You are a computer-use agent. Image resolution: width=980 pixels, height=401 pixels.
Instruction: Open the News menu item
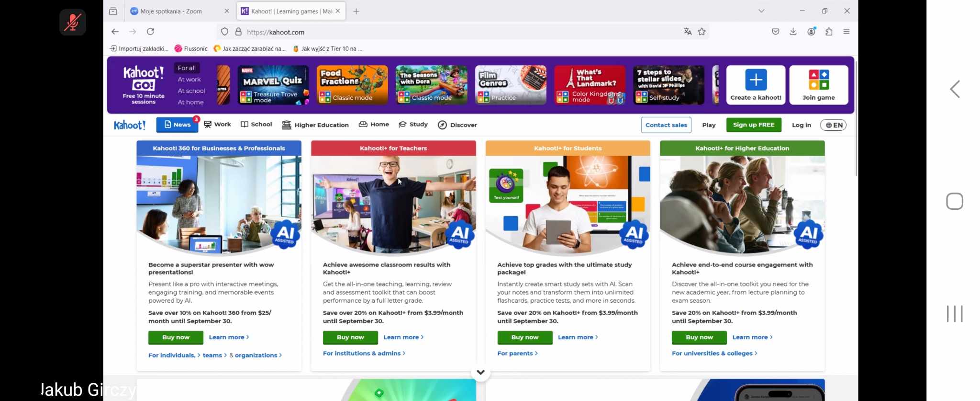(x=178, y=125)
